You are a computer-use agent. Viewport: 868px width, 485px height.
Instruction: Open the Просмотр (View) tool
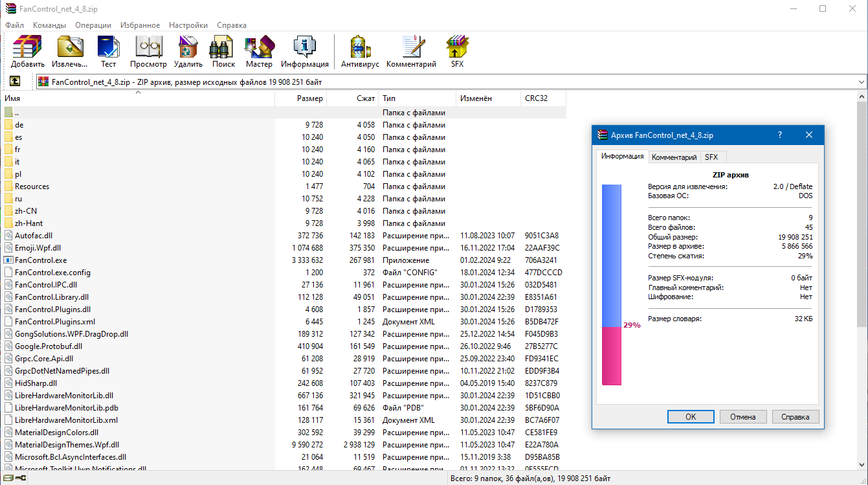148,52
